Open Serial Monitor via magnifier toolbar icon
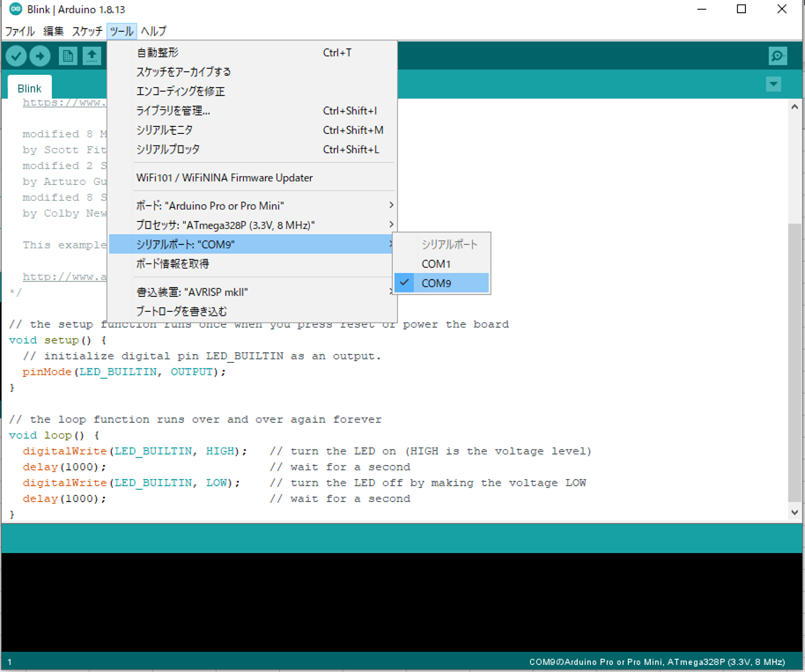 [778, 55]
